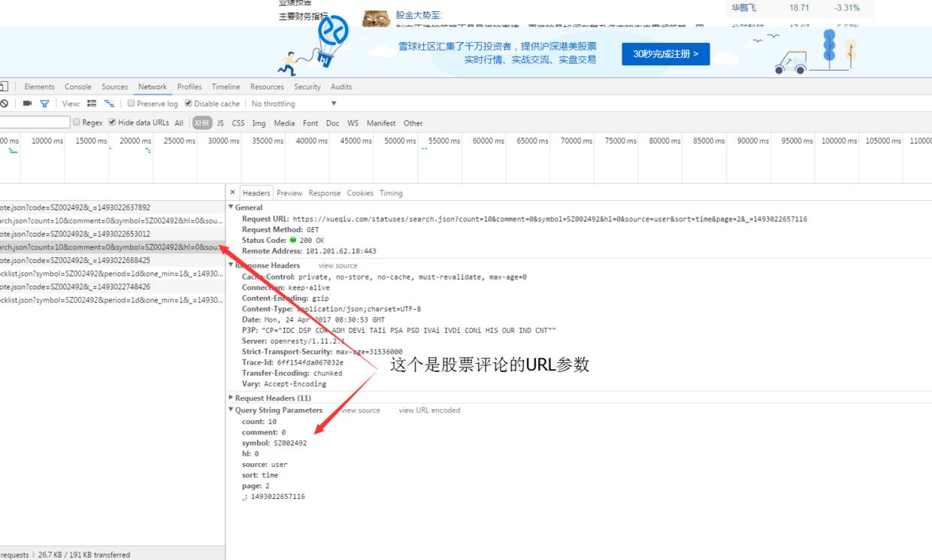Click the network filter text field
The image size is (932, 560).
point(35,123)
